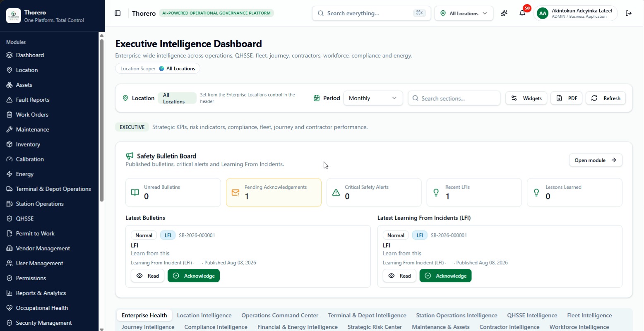The width and height of the screenshot is (644, 331).
Task: Expand the All Locations header dropdown
Action: 464,13
